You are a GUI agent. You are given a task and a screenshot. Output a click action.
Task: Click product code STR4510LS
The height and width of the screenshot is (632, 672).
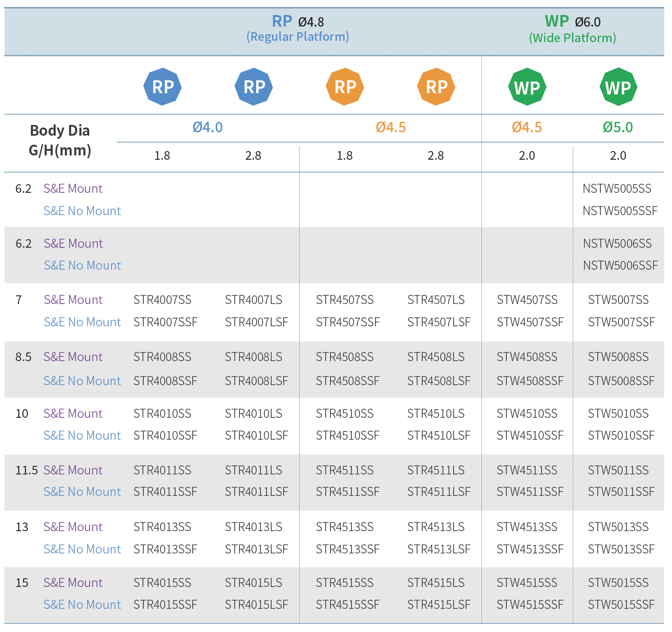436,413
